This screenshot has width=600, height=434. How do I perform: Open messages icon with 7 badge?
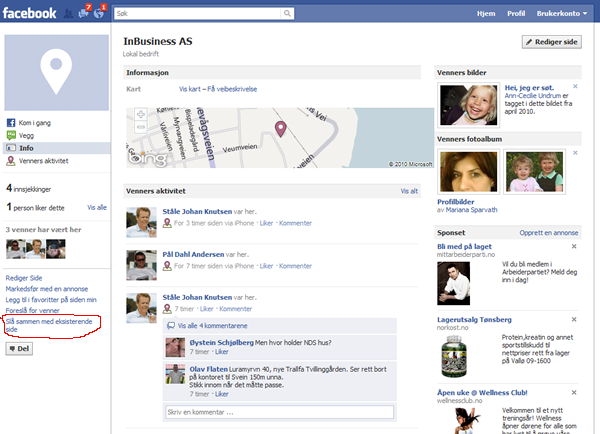tap(84, 13)
